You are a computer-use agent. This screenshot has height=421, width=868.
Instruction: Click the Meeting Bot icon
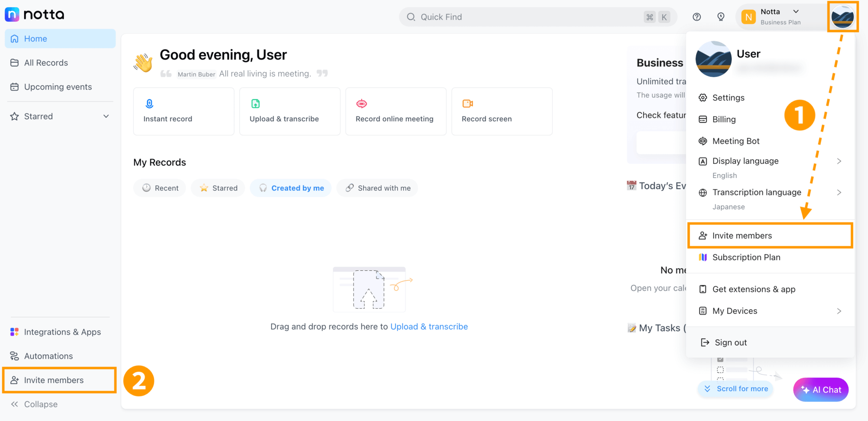coord(703,141)
